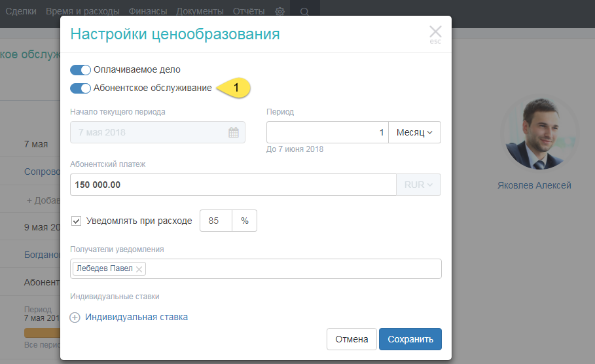Image resolution: width=595 pixels, height=364 pixels.
Task: Open the Месяц period unit dropdown
Action: (414, 132)
